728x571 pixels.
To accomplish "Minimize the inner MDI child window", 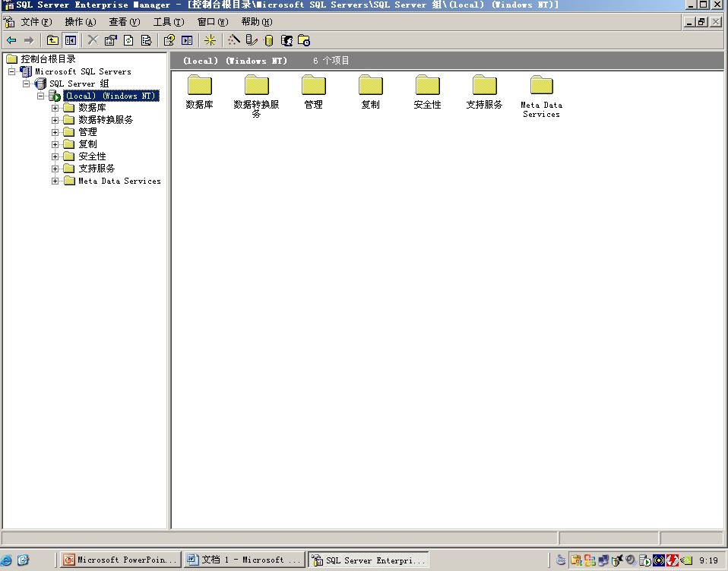I will [689, 22].
